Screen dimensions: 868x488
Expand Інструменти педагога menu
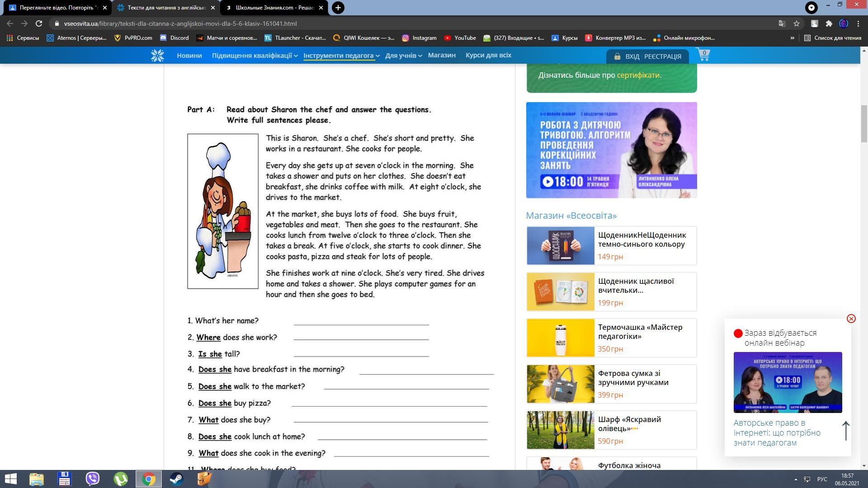click(x=341, y=56)
